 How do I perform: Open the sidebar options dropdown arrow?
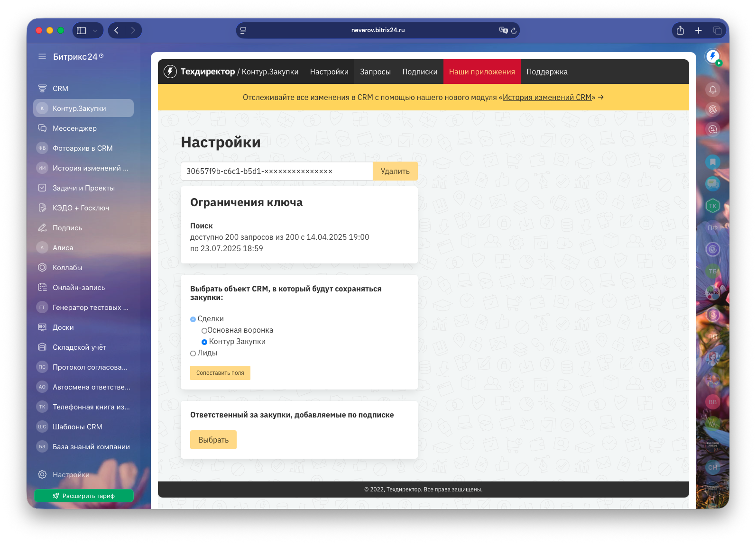95,30
